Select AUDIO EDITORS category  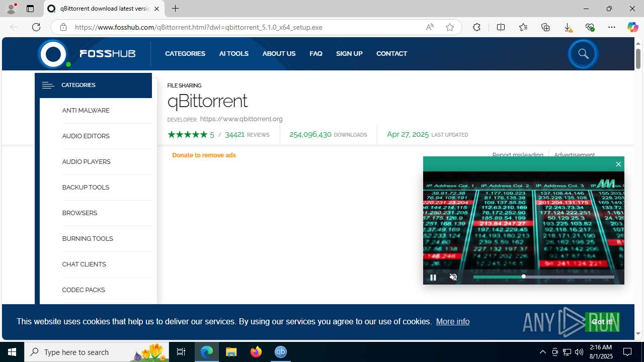click(86, 136)
